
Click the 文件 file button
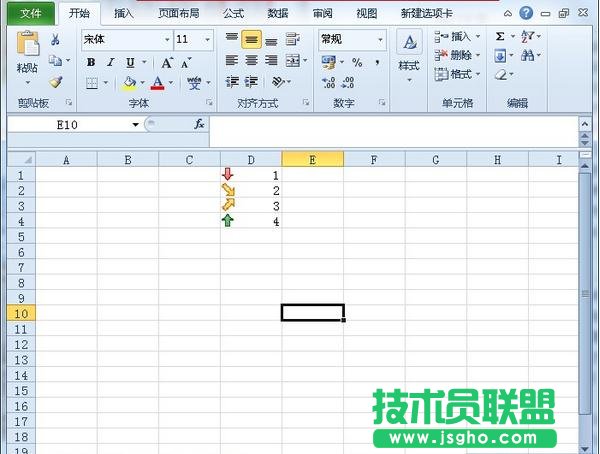(29, 14)
